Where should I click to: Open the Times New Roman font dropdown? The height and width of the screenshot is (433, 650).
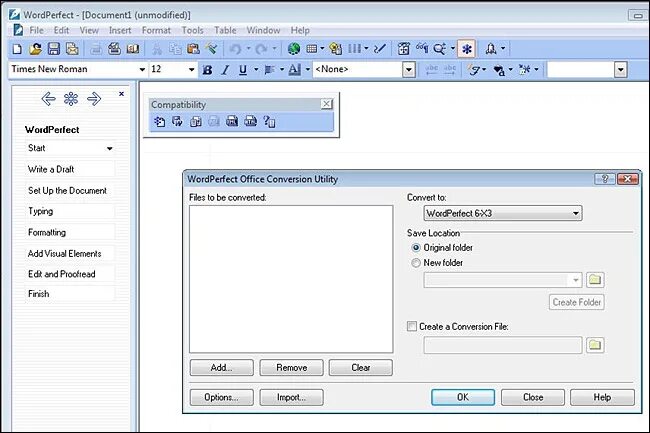pyautogui.click(x=142, y=70)
